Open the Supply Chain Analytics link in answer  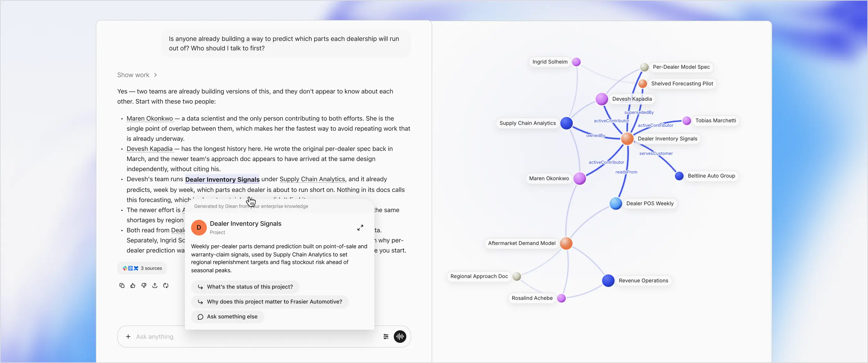[312, 179]
